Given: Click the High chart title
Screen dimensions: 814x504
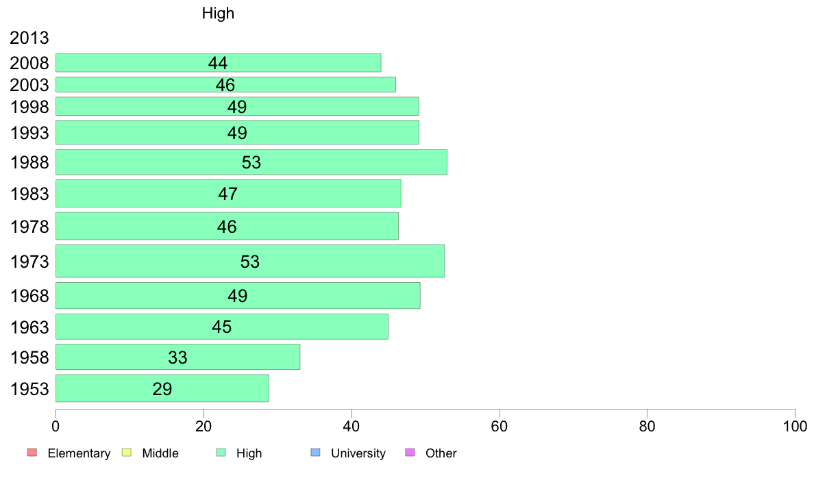Looking at the screenshot, I should (x=218, y=13).
